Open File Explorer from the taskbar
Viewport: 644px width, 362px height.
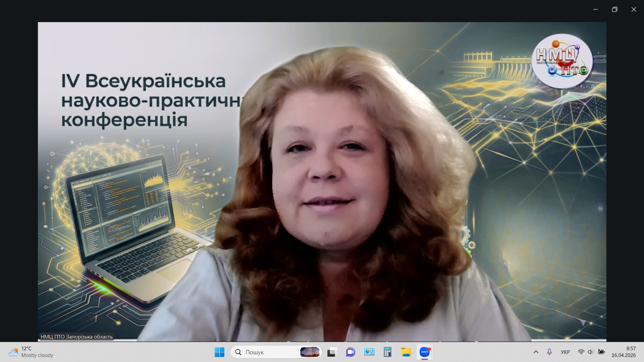click(x=406, y=352)
